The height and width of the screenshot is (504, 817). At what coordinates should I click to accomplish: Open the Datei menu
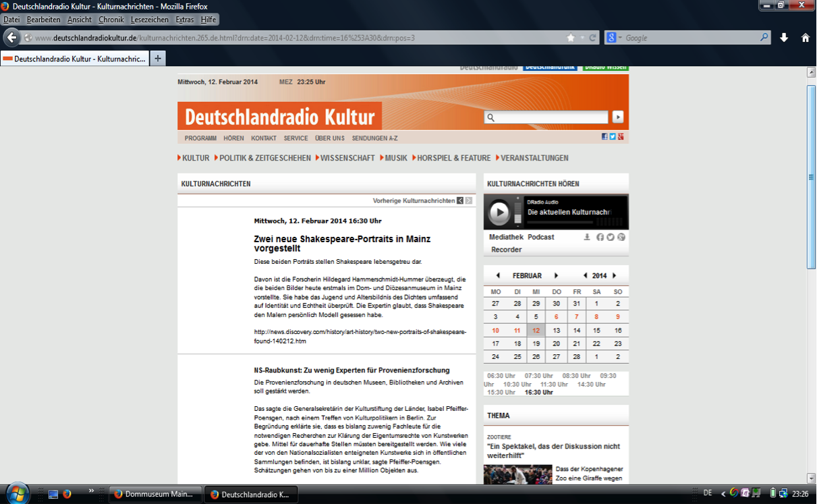pos(11,20)
